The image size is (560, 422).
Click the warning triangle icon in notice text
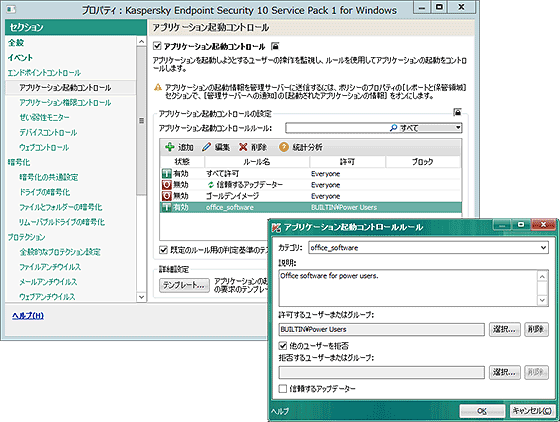(158, 87)
